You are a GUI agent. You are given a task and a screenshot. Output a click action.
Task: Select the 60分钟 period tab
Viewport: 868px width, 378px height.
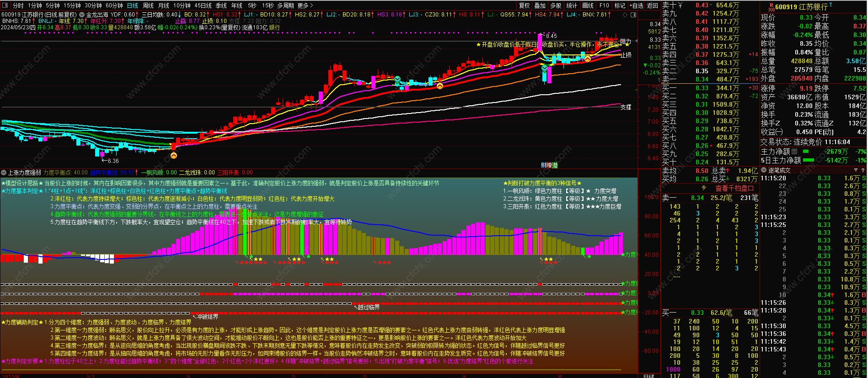point(114,5)
